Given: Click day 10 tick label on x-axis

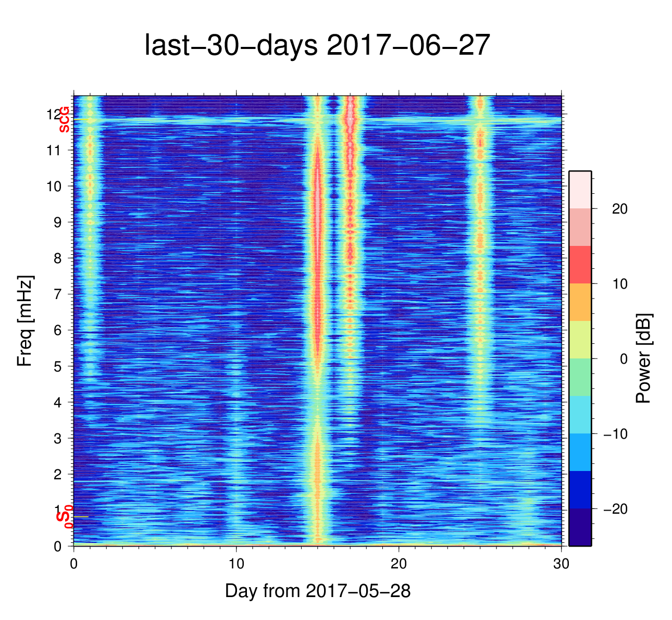Looking at the screenshot, I should (236, 564).
